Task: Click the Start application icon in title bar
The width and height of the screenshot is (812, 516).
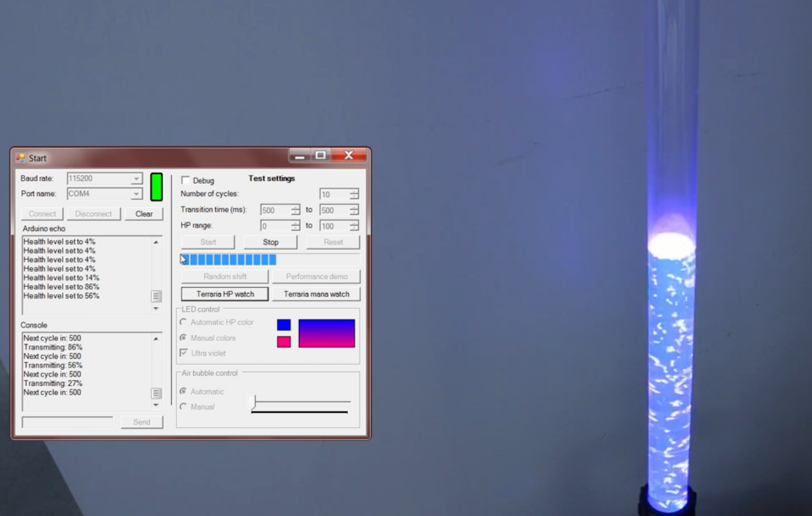Action: (x=20, y=157)
